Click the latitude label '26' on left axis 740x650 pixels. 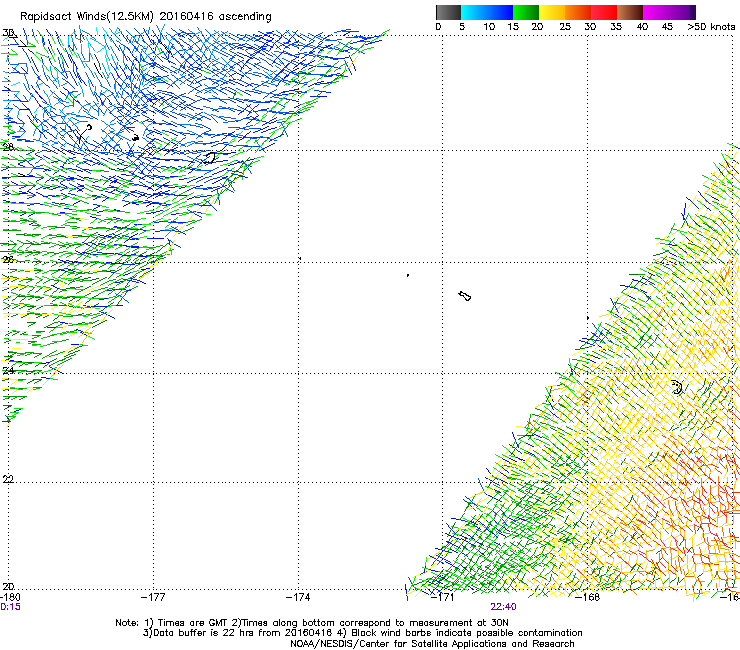(8, 259)
